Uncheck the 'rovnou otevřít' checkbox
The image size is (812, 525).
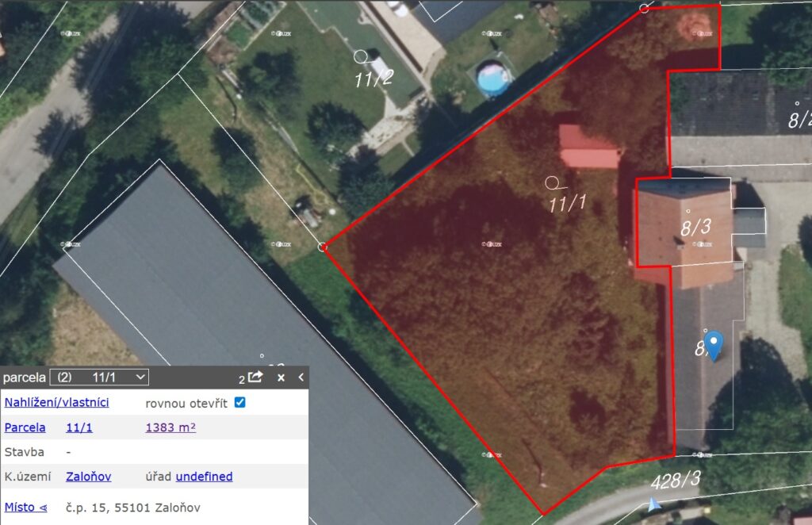click(239, 402)
